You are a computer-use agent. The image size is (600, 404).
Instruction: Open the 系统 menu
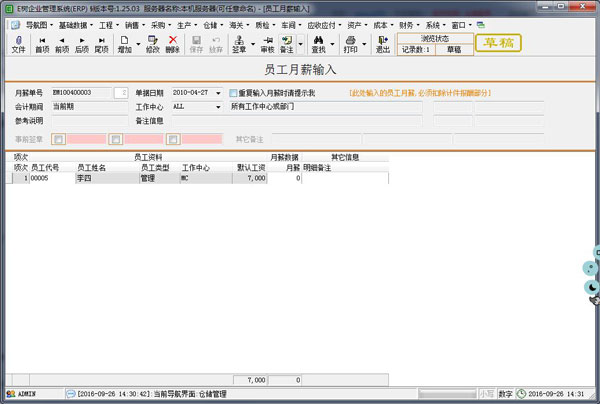[x=435, y=25]
